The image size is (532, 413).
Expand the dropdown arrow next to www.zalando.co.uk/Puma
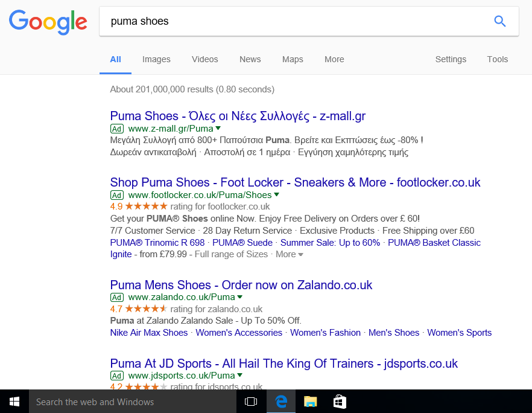point(240,297)
